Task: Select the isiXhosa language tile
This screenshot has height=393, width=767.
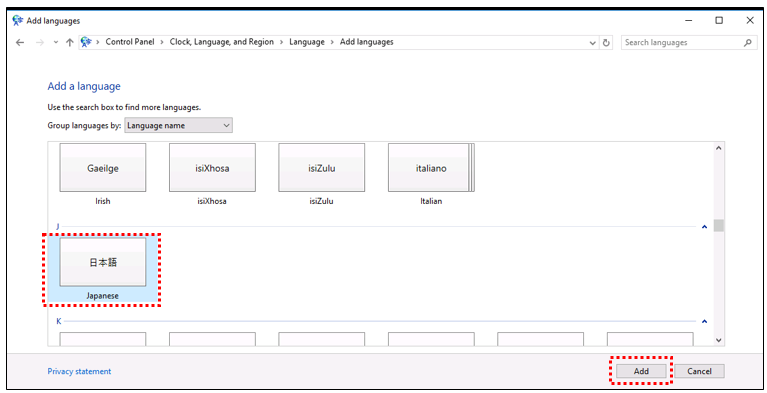Action: tap(212, 167)
